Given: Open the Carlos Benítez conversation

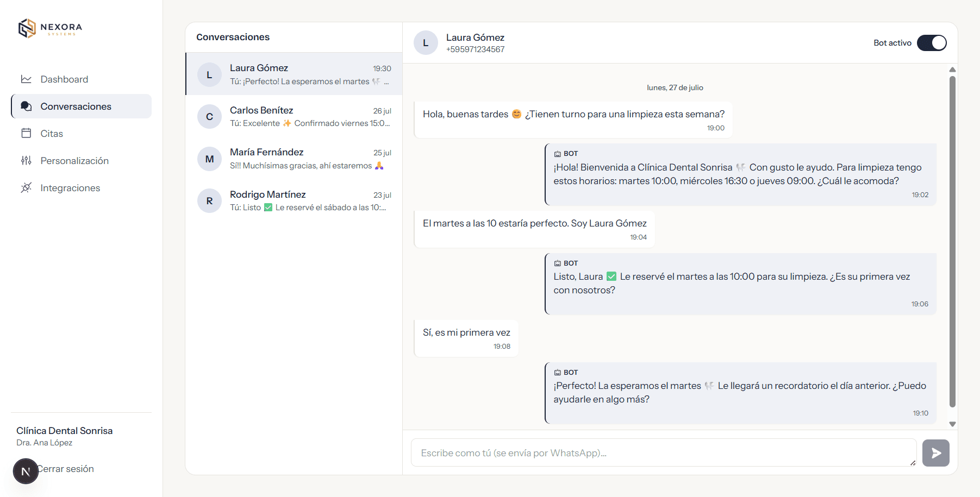Looking at the screenshot, I should point(294,116).
